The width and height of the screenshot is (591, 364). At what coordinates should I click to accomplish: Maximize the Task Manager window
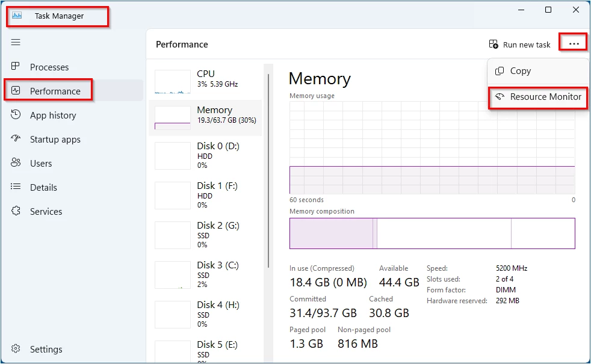(x=548, y=10)
